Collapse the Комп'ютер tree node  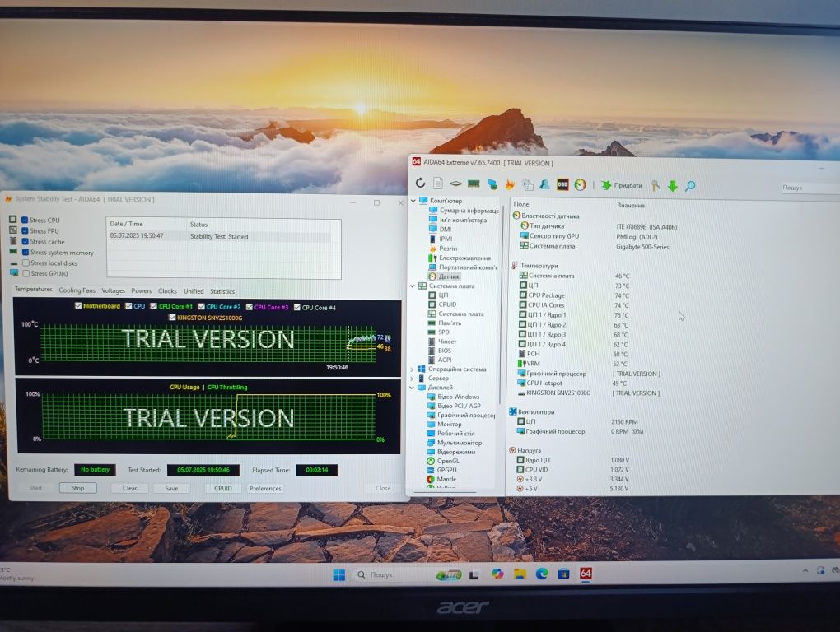click(x=413, y=201)
